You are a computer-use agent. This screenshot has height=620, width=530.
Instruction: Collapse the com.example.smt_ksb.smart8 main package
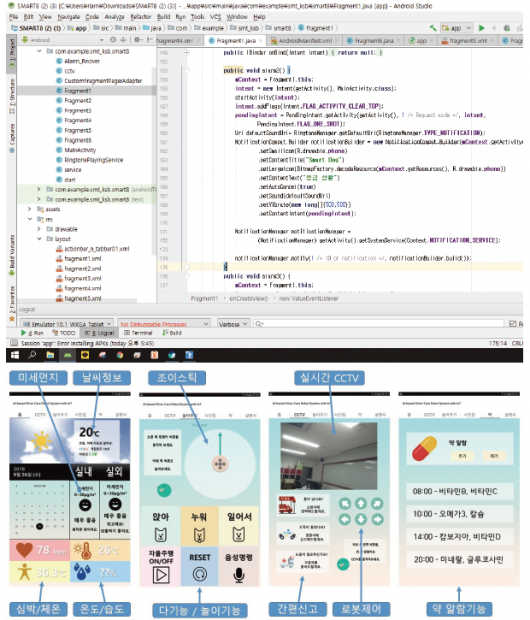pos(39,51)
